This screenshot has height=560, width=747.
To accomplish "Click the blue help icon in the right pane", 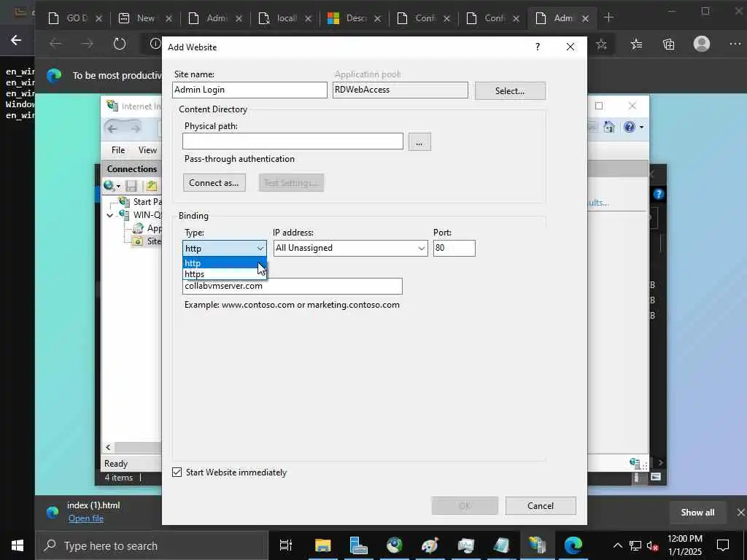I will click(x=659, y=194).
